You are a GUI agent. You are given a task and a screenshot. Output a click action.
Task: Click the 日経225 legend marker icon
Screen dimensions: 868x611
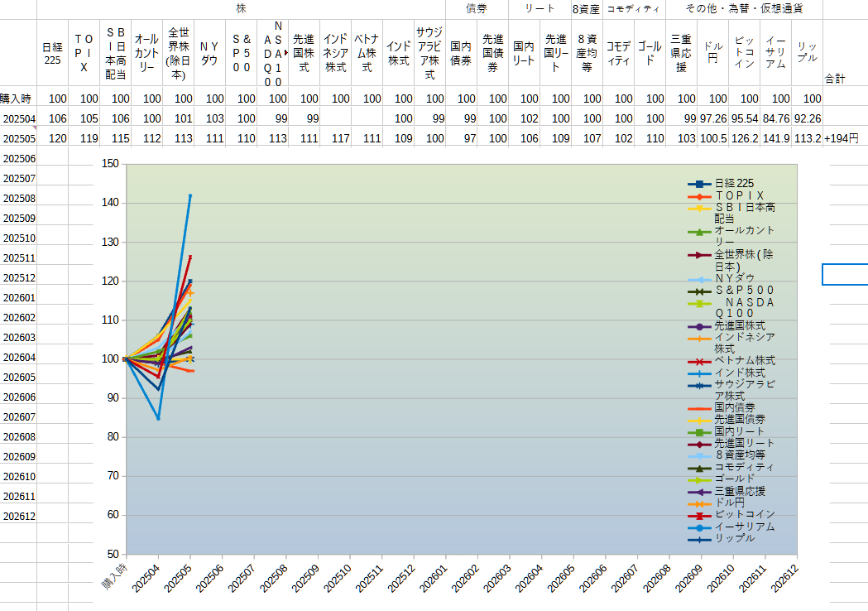tap(700, 185)
